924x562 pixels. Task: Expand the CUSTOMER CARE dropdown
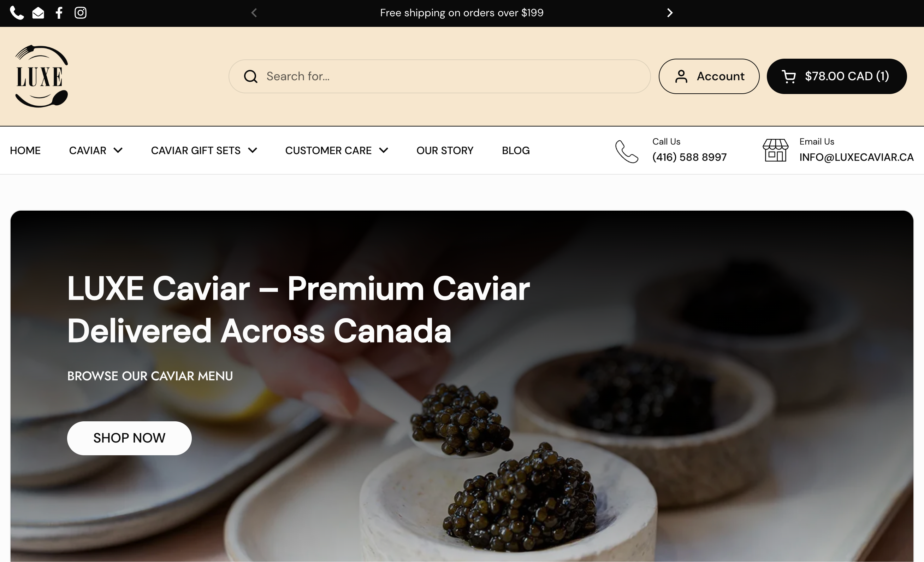pyautogui.click(x=336, y=151)
